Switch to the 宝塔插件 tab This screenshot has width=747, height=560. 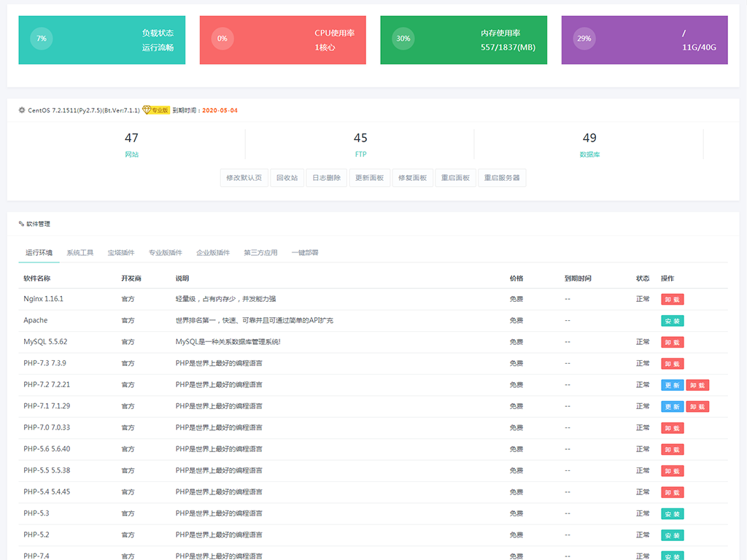pos(121,253)
